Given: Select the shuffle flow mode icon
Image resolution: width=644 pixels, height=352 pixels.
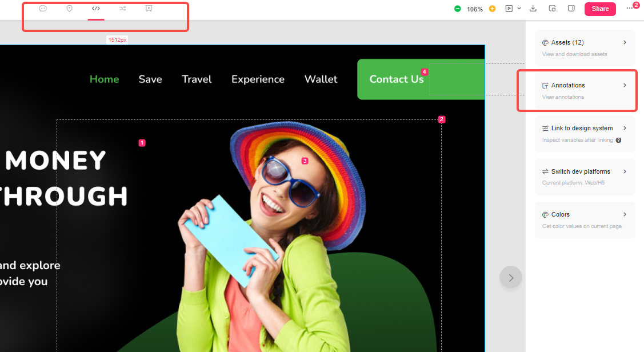Looking at the screenshot, I should point(122,9).
